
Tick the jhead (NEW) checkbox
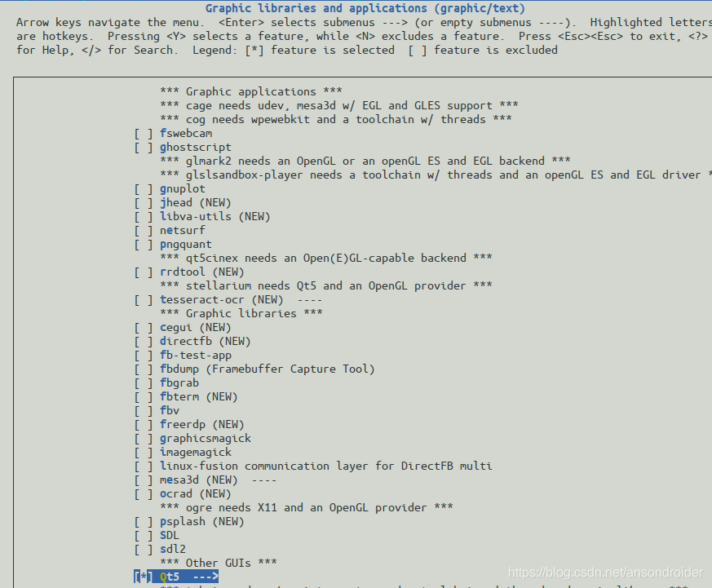144,203
